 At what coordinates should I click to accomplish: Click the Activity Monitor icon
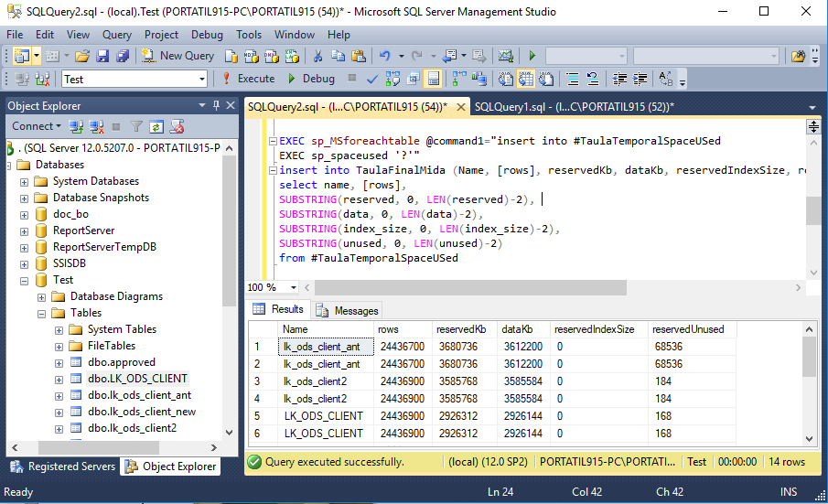[505, 56]
